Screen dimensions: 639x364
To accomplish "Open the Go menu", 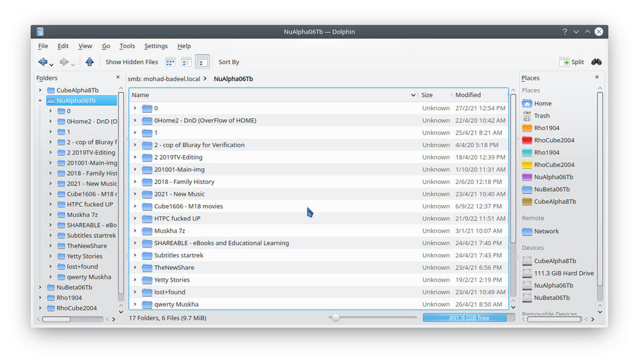I will (x=106, y=46).
